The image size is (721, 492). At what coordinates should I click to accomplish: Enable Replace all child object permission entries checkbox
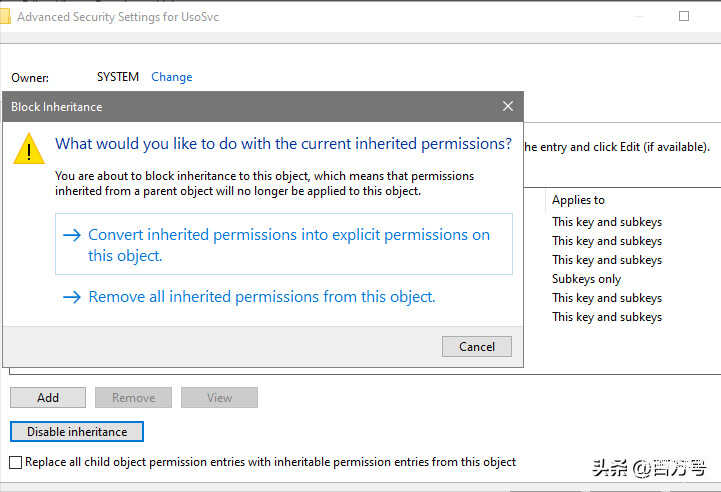15,462
